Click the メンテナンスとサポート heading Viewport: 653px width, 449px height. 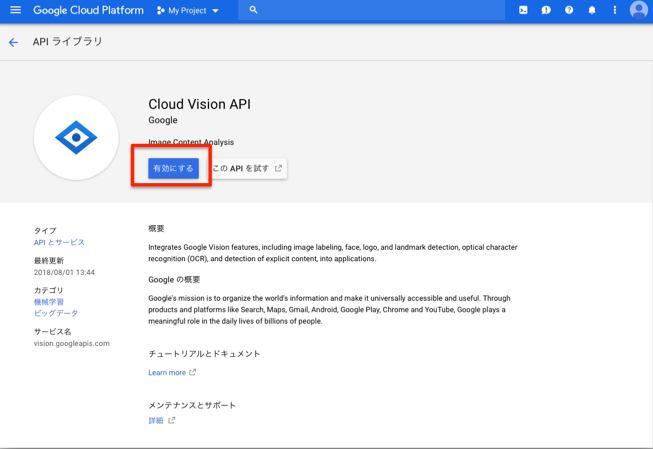192,405
